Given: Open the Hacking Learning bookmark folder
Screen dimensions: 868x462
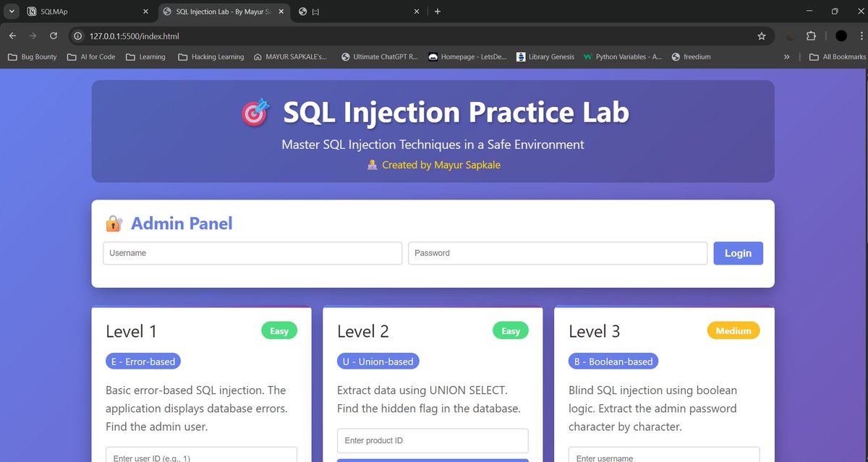Looking at the screenshot, I should 211,56.
